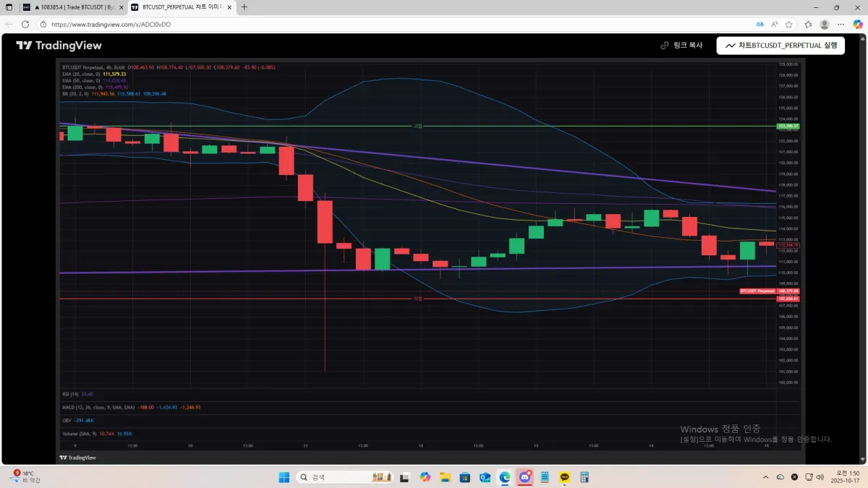Start the read aloud feature
The image size is (868, 488).
[x=775, y=24]
